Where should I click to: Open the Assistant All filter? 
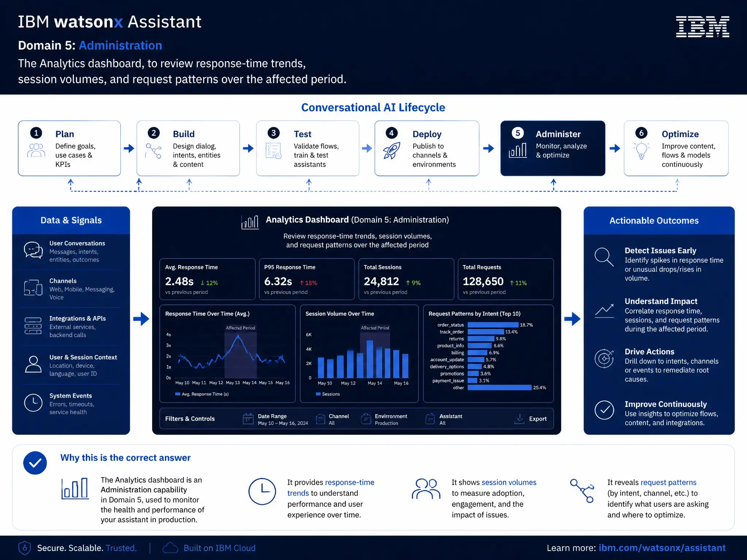[444, 419]
